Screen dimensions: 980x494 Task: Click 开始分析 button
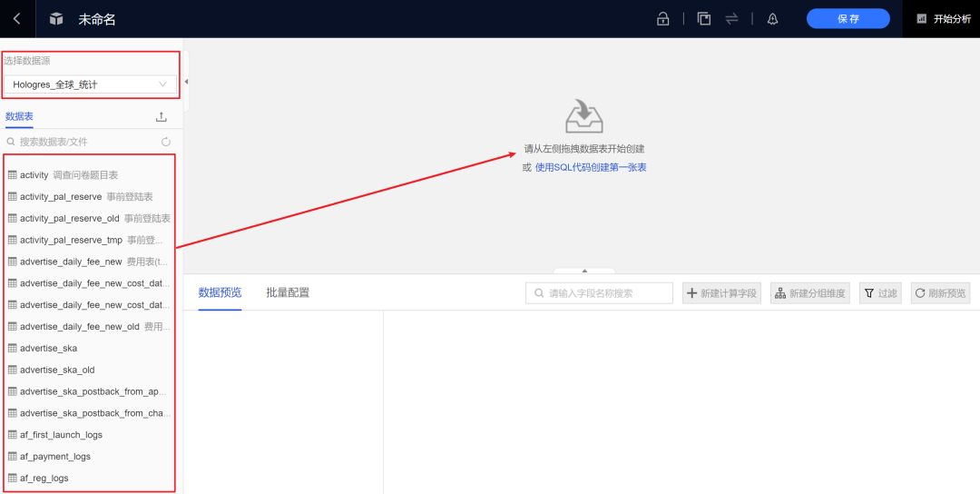point(945,19)
